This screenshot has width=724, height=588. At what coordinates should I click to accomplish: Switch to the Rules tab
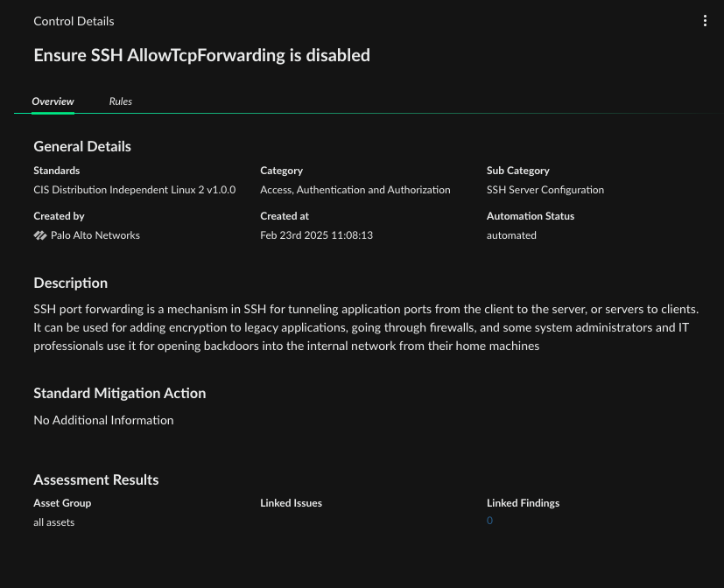tap(121, 101)
